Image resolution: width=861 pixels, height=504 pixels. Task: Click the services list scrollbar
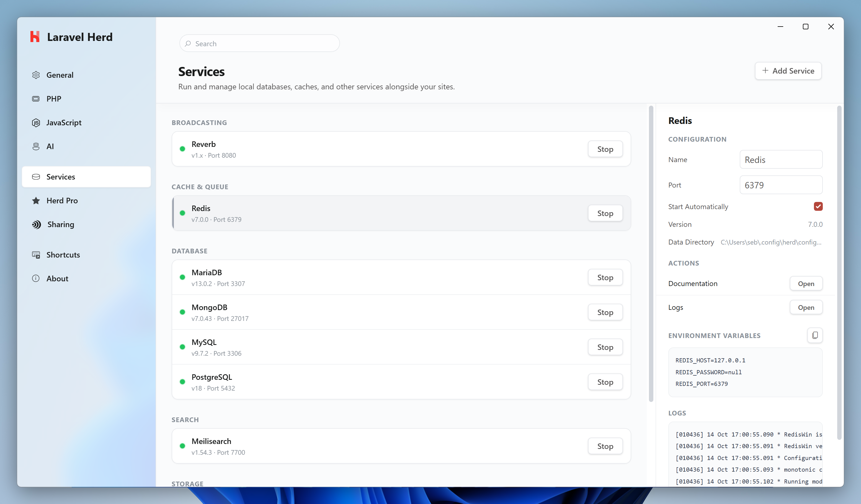(651, 254)
